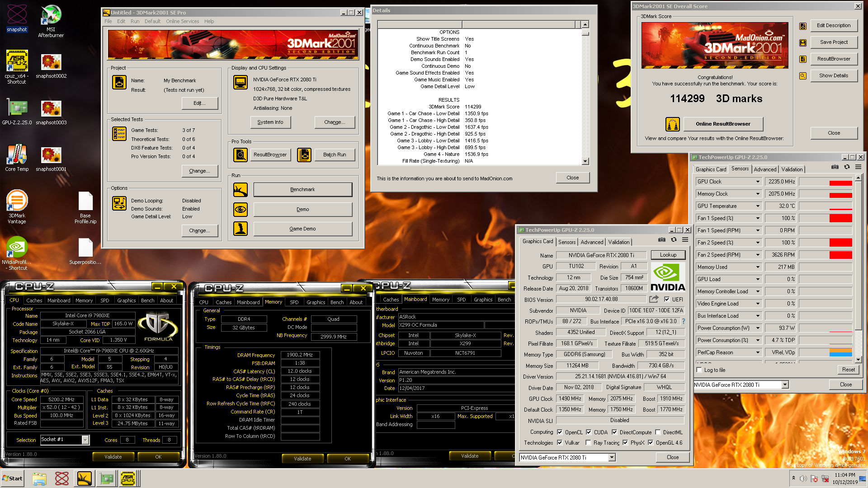The width and height of the screenshot is (868, 488).
Task: Click the GPU Clock sensor graph bar
Action: tap(826, 182)
